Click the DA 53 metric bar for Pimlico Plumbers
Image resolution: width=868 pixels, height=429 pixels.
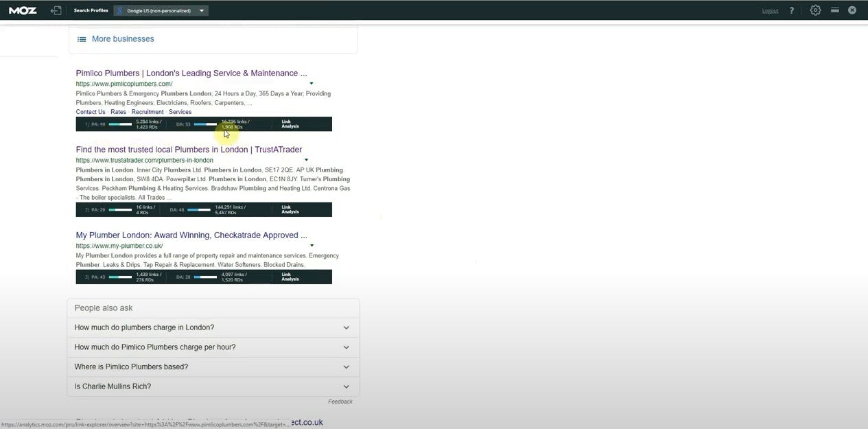click(204, 124)
